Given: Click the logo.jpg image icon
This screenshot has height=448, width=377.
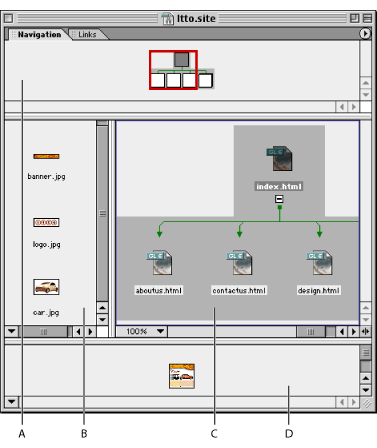Looking at the screenshot, I should (46, 222).
